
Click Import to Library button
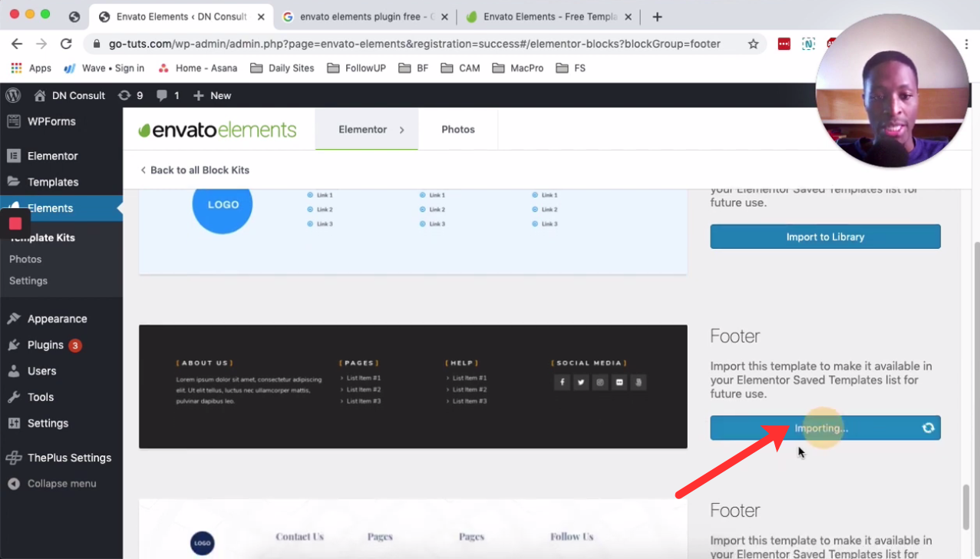point(825,237)
